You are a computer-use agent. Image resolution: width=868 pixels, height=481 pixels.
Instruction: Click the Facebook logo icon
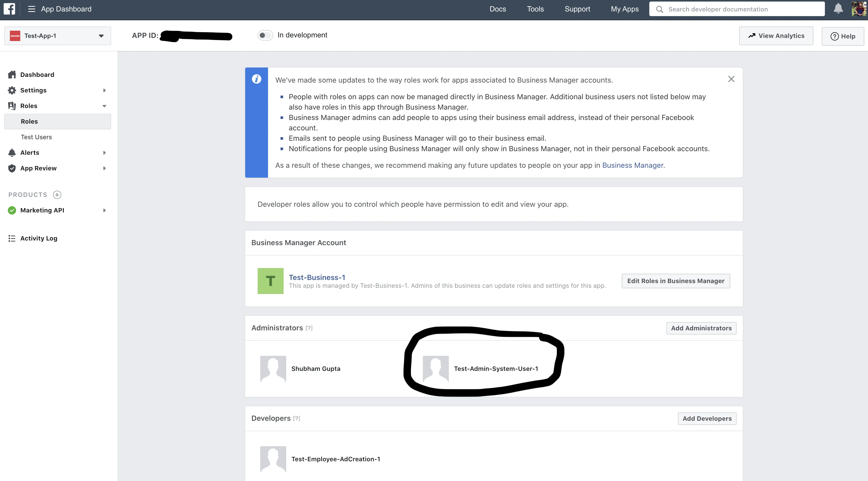9,9
